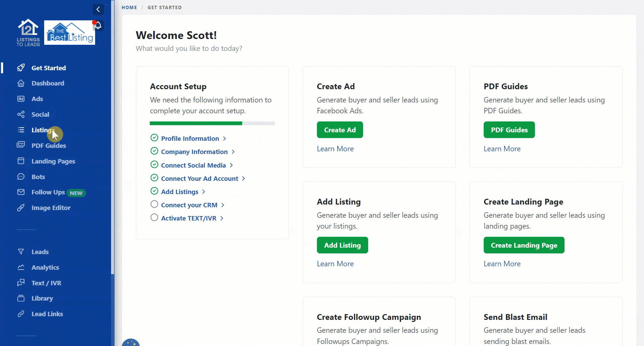Expand the chevron next to Company Information
Image resolution: width=644 pixels, height=346 pixels.
(x=233, y=152)
